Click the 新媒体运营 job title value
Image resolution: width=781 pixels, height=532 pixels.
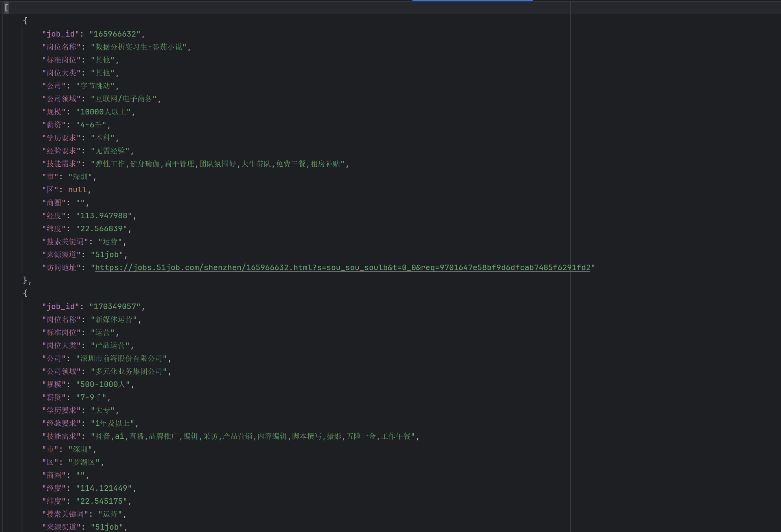(x=114, y=319)
